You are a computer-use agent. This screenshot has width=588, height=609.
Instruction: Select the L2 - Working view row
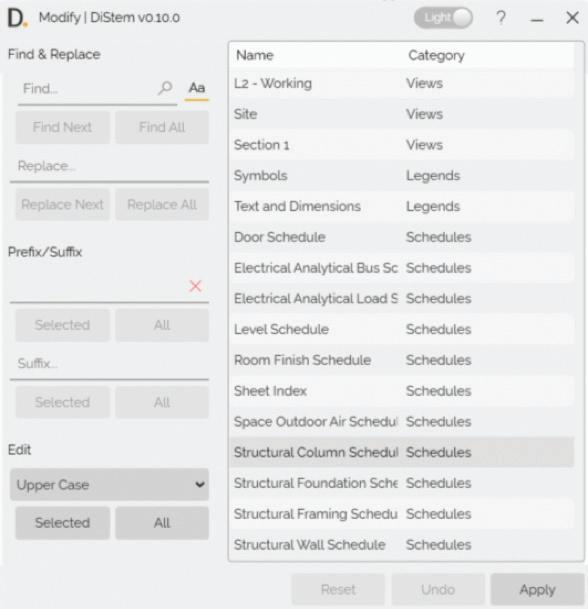(402, 84)
